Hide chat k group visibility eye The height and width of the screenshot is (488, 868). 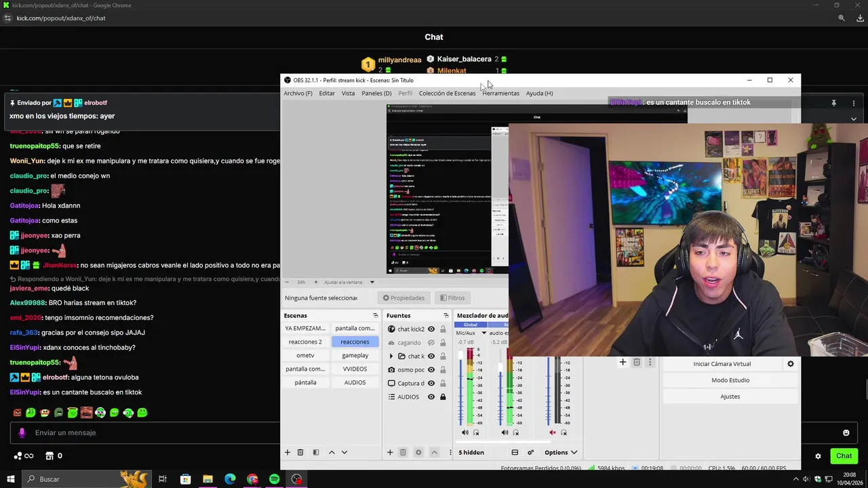click(x=431, y=356)
